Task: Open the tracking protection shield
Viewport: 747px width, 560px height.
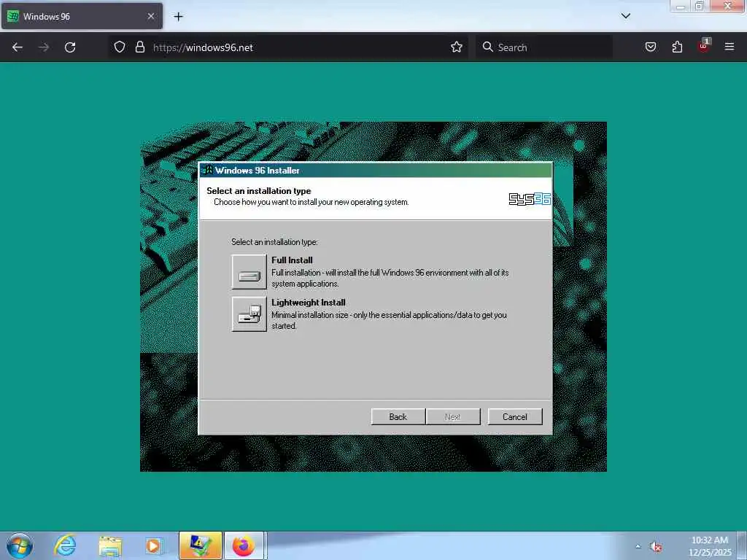Action: tap(120, 47)
